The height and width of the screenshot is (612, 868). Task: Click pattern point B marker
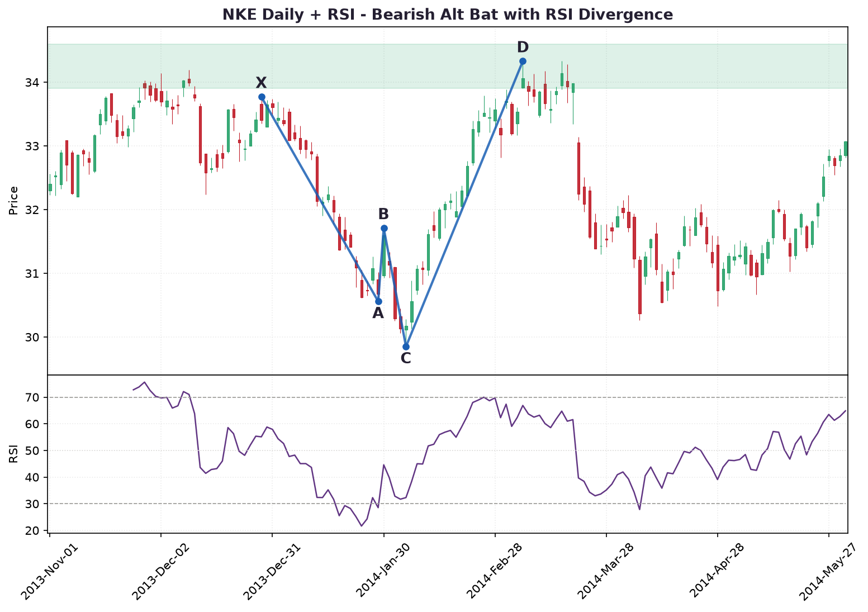click(x=384, y=228)
